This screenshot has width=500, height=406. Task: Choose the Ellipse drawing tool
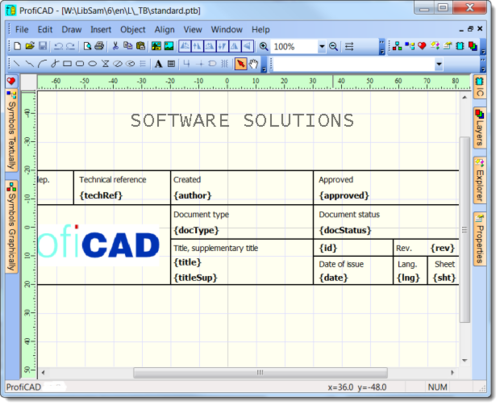pos(93,64)
